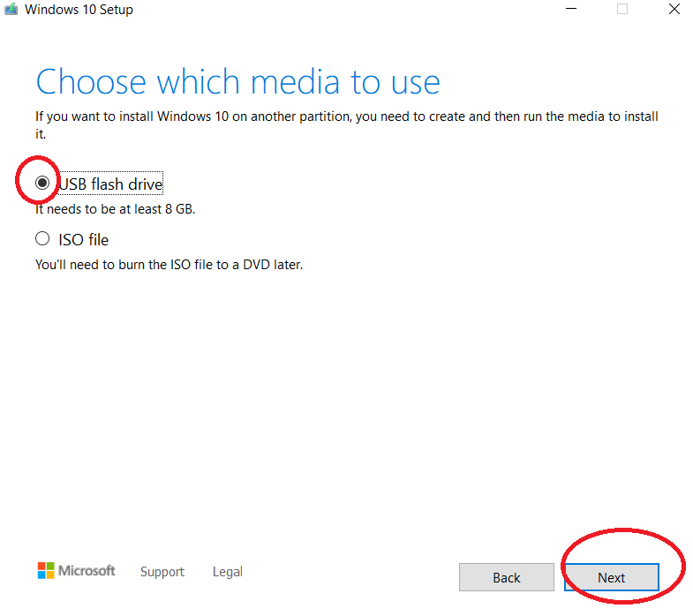Screen dimensions: 693x616
Task: Click the "Windows 10 Setup" title bar text
Action: pos(79,10)
